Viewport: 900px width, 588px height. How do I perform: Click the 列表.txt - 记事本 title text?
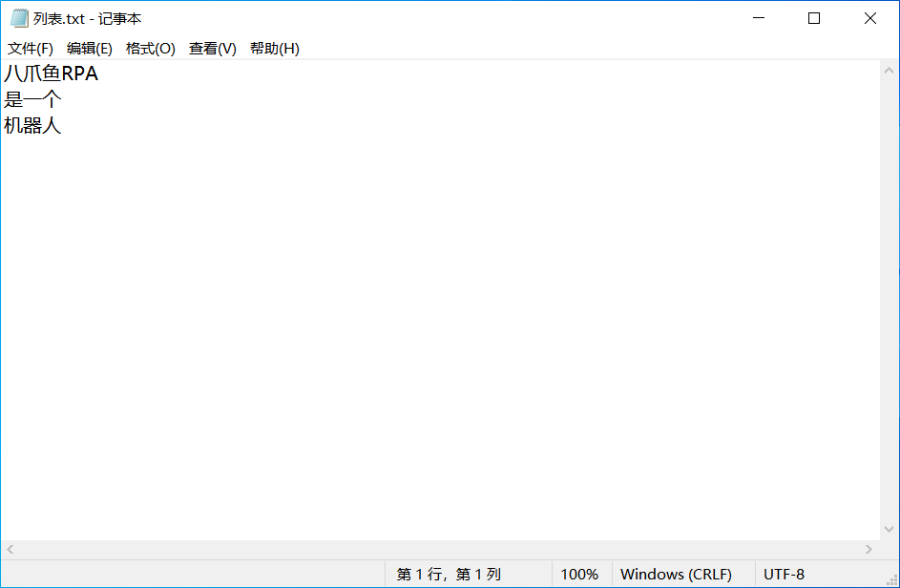pyautogui.click(x=87, y=19)
